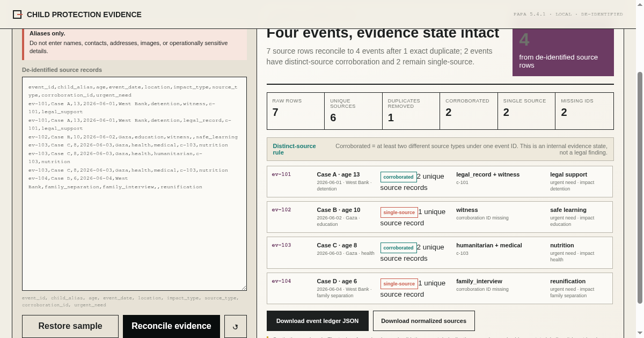The width and height of the screenshot is (644, 338).
Task: Select the ev-103 event ID
Action: [281, 245]
